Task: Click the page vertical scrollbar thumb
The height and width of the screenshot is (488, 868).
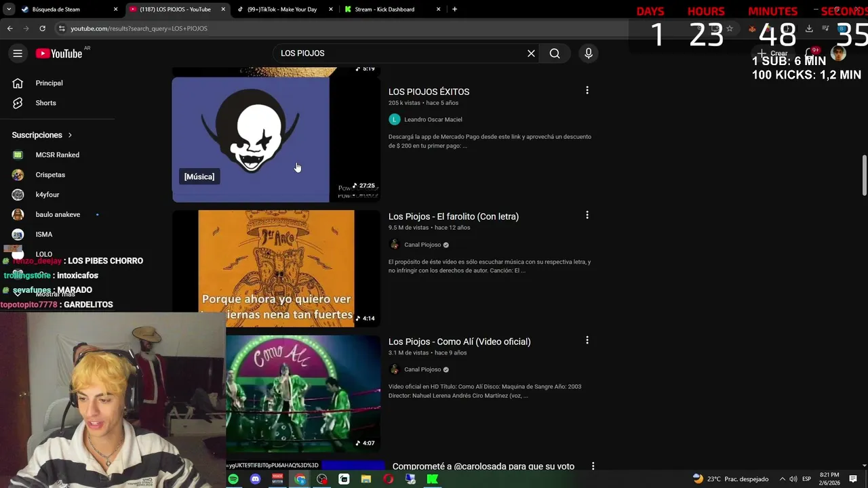Action: pos(864,175)
